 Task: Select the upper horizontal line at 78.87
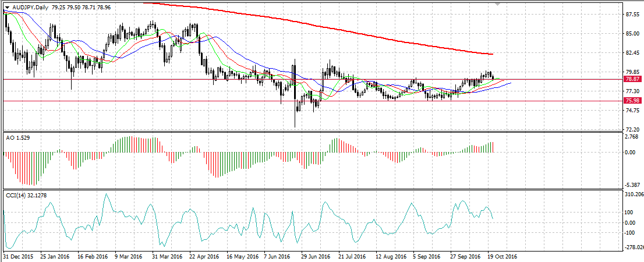pos(175,79)
